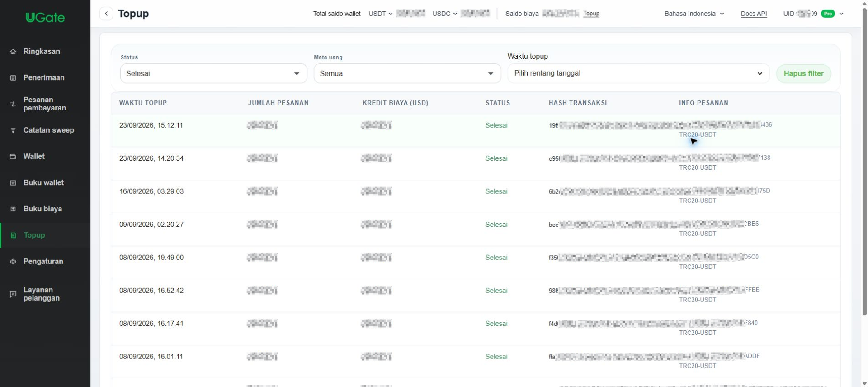
Task: Click TRC20-USDT in the 08/09/2026, 19.49.00 row
Action: [x=698, y=267]
